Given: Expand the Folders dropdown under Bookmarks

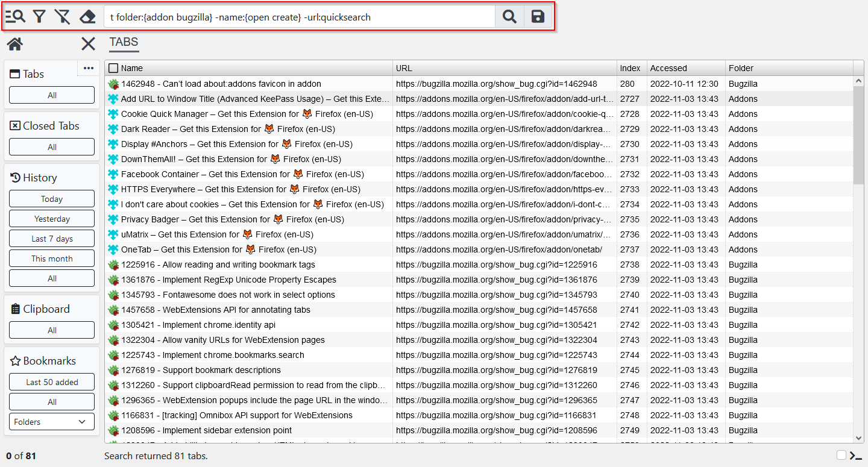Looking at the screenshot, I should 52,422.
